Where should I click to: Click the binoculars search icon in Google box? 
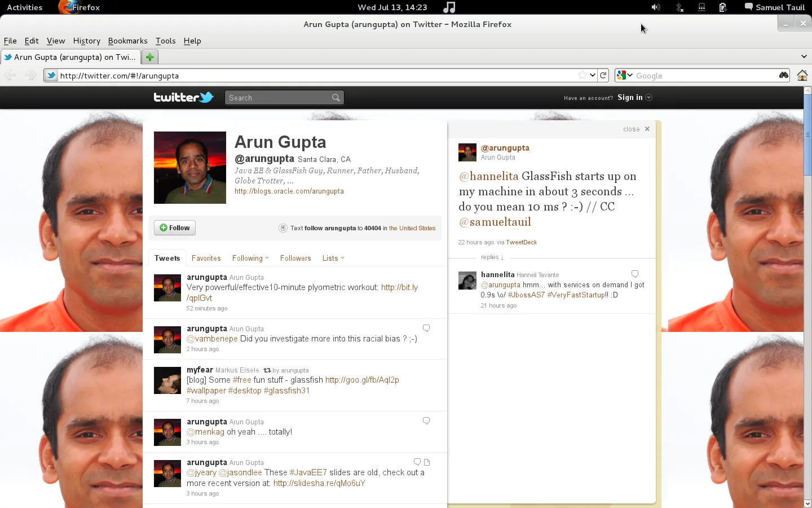click(x=784, y=76)
